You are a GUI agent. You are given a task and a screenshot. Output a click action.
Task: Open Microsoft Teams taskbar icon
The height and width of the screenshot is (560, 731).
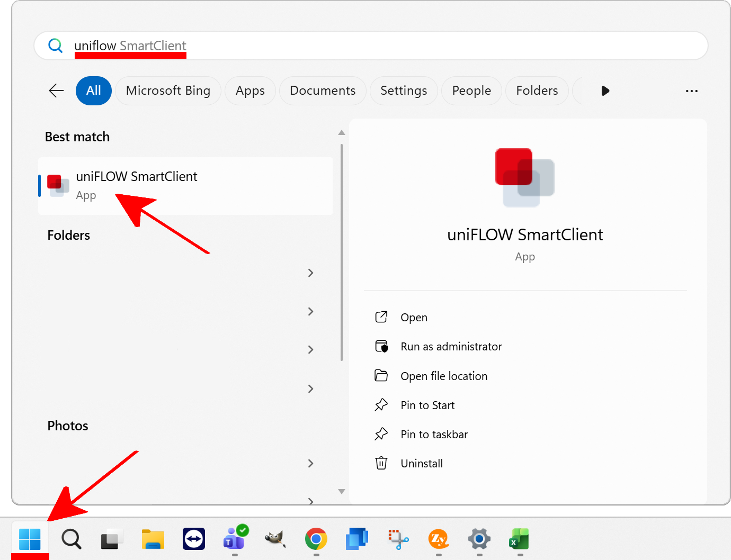235,538
